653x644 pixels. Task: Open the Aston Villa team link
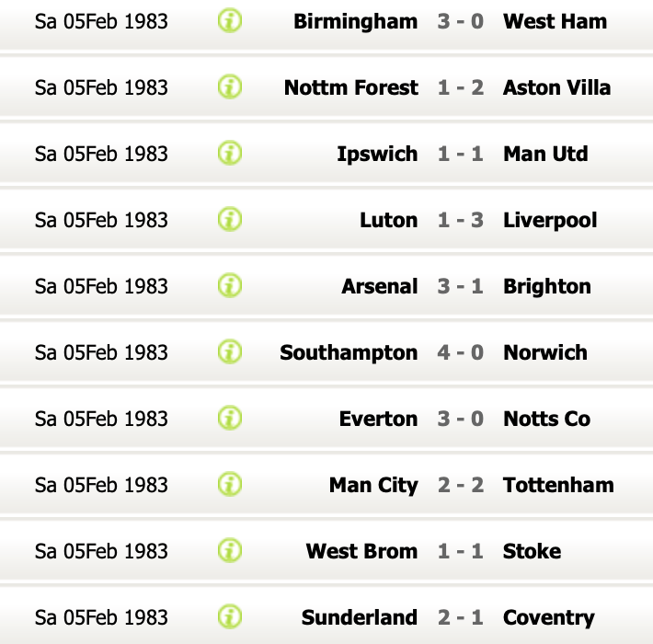click(556, 87)
